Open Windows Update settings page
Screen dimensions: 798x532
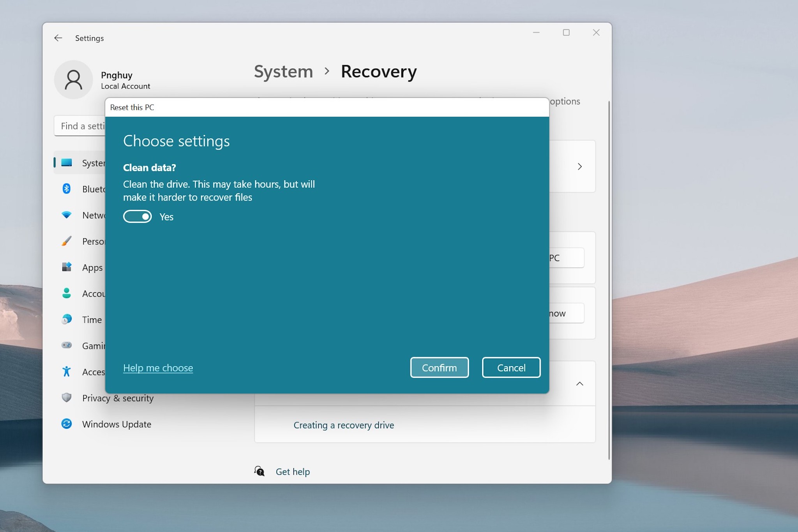tap(117, 424)
